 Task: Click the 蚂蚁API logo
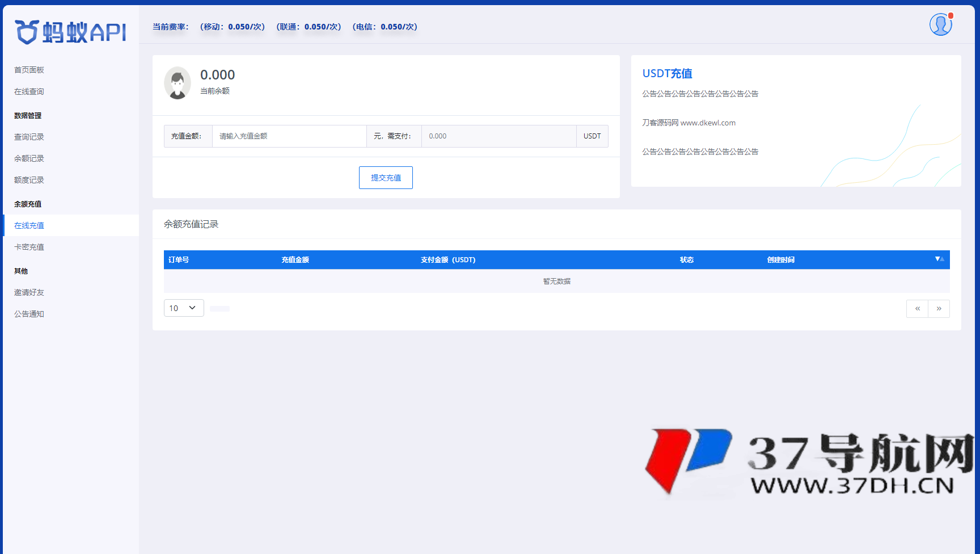[69, 32]
